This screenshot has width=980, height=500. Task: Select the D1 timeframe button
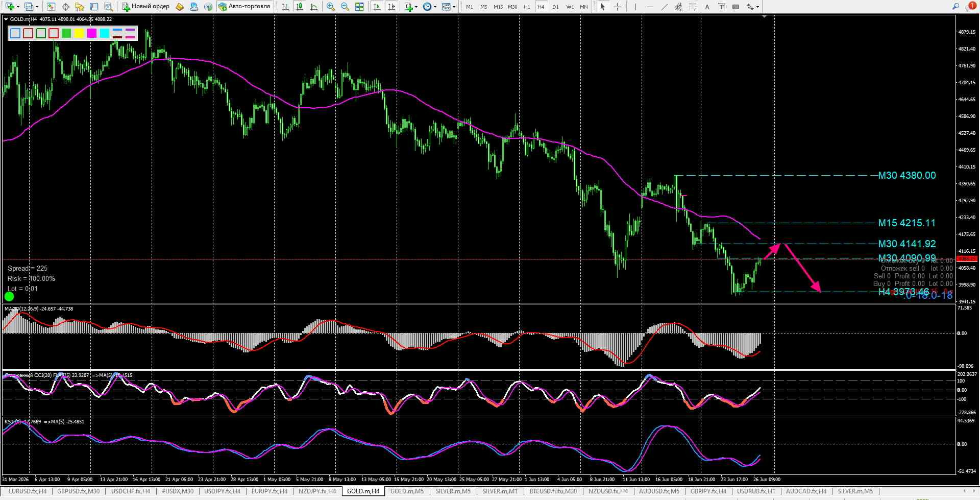tap(555, 7)
